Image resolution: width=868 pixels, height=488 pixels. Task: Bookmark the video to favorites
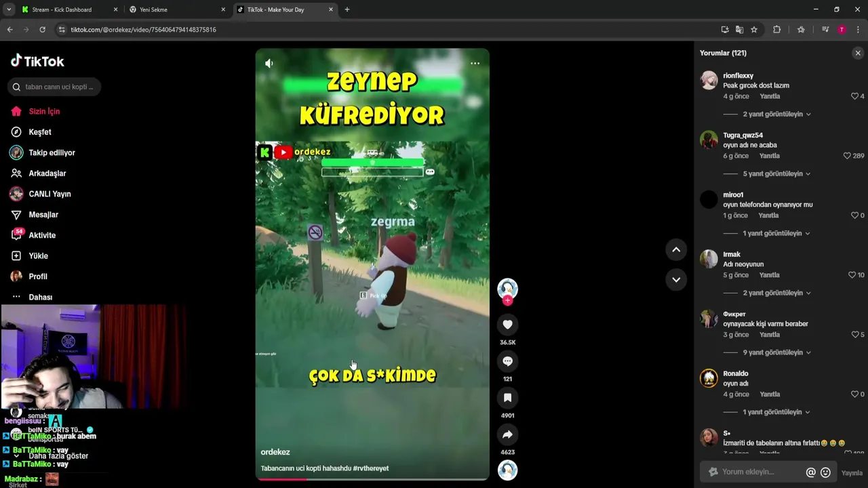point(507,398)
